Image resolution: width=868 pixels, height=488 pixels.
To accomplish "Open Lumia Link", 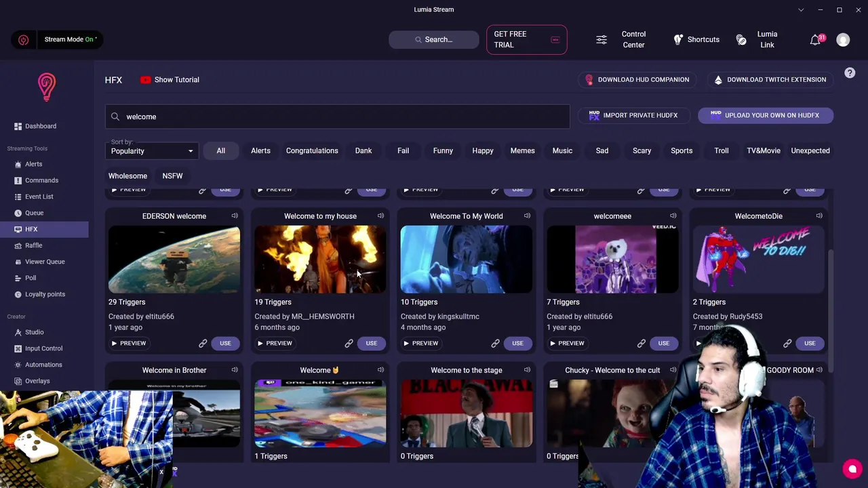I will tap(757, 39).
